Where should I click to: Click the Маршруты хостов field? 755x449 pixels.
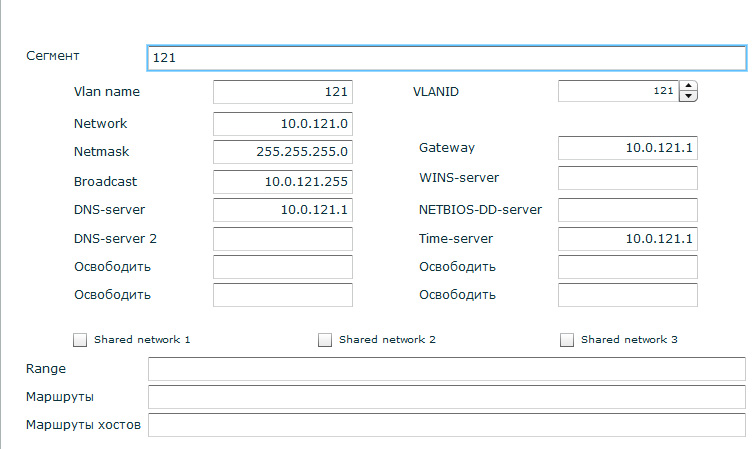point(446,425)
